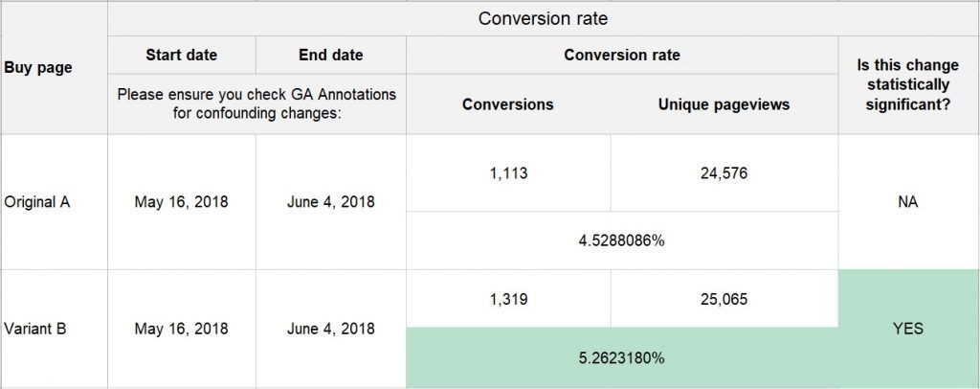Select the GA Annotations note cell

pyautogui.click(x=256, y=104)
